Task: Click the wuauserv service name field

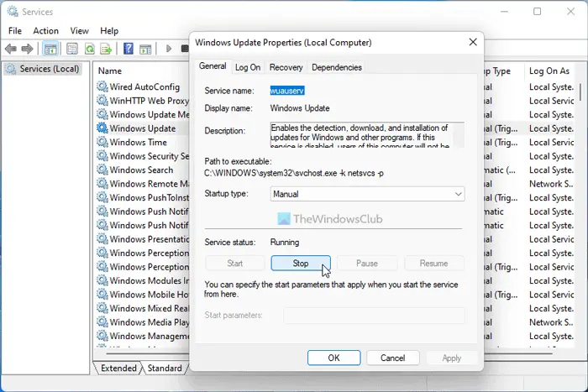Action: pos(287,91)
